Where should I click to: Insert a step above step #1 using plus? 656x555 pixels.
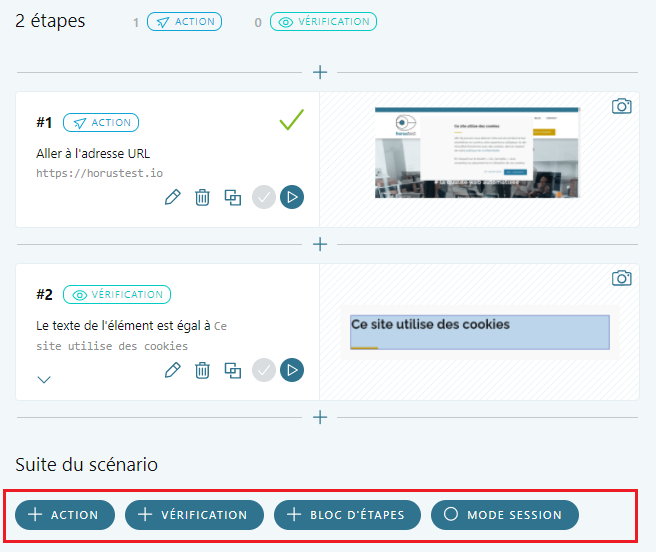320,72
